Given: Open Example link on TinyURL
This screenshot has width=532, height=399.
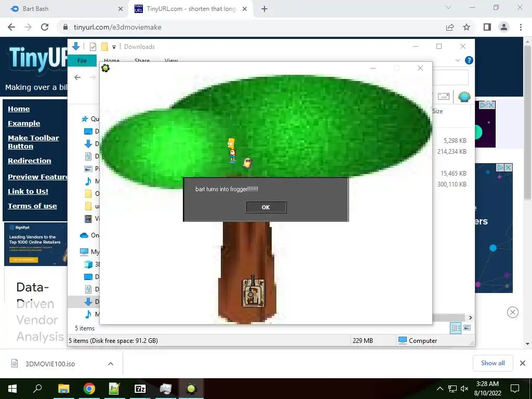Looking at the screenshot, I should point(24,124).
